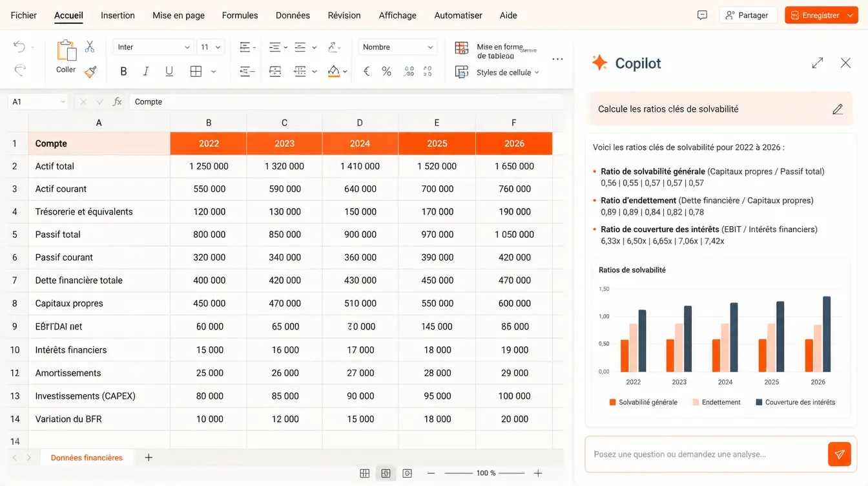Screen dimensions: 868x486
Task: Expand the Styles de cellule dropdown
Action: (537, 72)
